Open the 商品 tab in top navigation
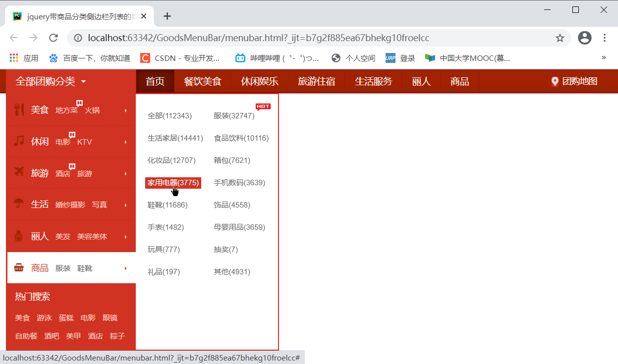Screen dimensions: 618x364 pyautogui.click(x=459, y=81)
